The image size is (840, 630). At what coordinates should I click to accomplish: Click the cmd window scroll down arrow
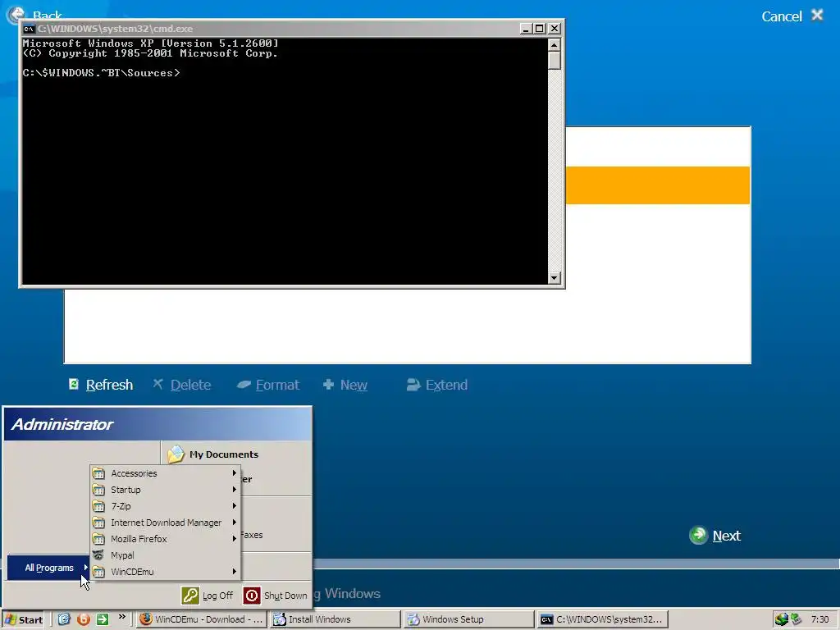click(555, 277)
